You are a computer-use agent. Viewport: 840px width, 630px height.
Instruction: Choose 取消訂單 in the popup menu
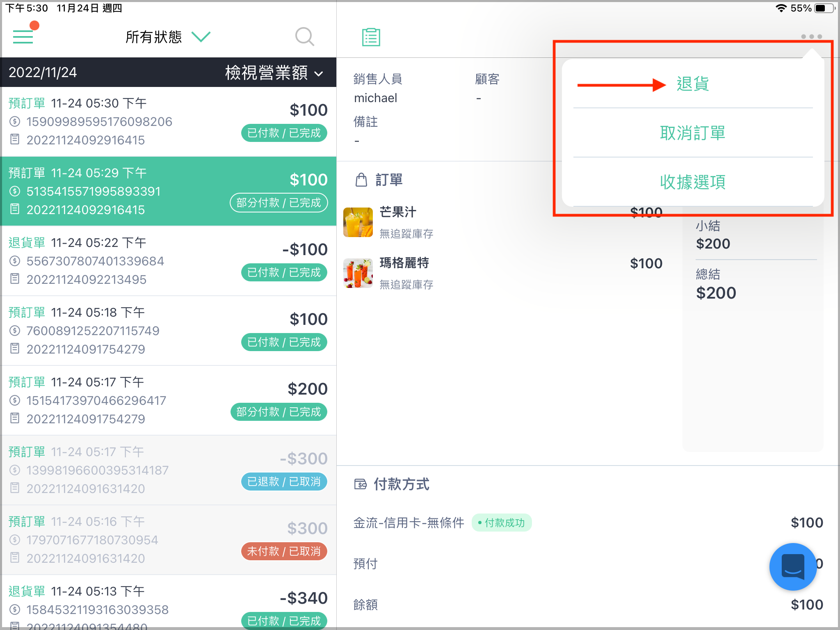[692, 133]
